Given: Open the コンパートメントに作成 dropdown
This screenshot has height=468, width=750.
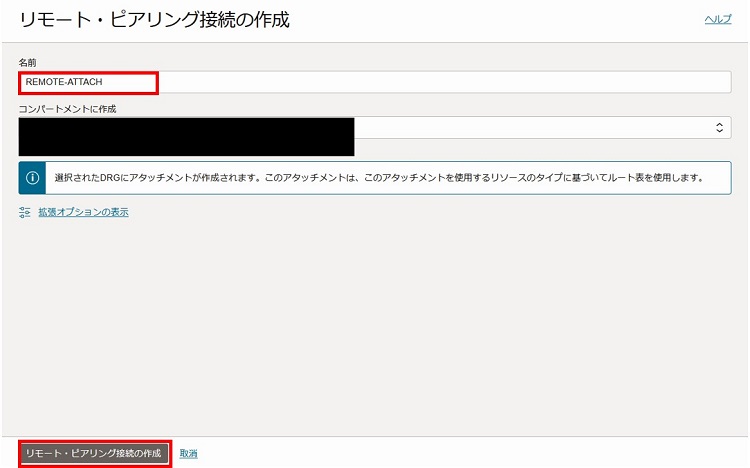Looking at the screenshot, I should 540,128.
